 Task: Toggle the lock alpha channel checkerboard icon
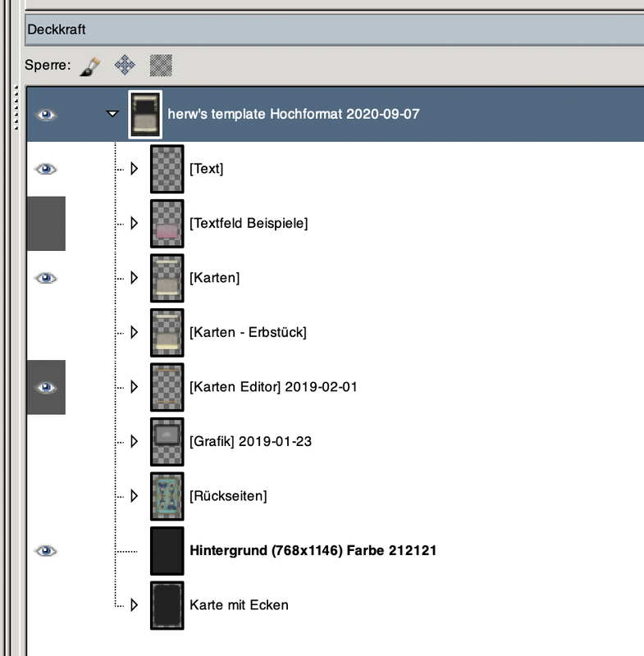point(161,66)
